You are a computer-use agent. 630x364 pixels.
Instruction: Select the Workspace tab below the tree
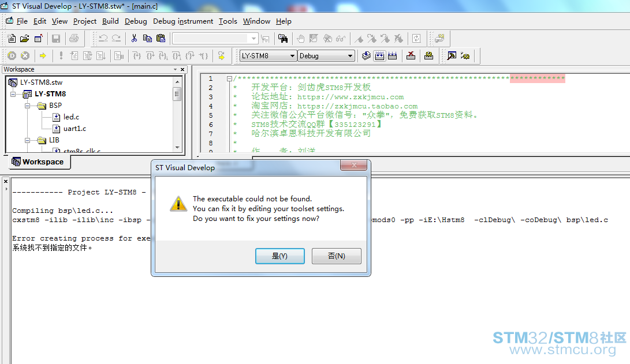(39, 162)
